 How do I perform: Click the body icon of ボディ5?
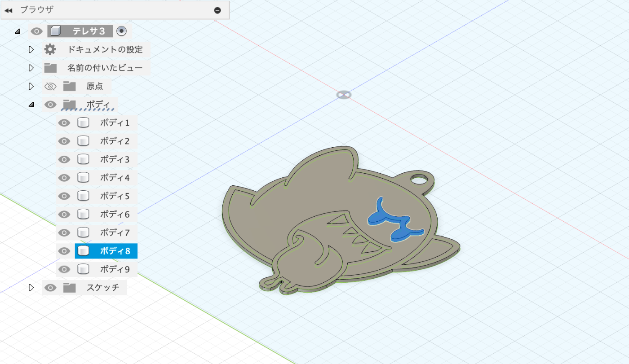tap(83, 196)
